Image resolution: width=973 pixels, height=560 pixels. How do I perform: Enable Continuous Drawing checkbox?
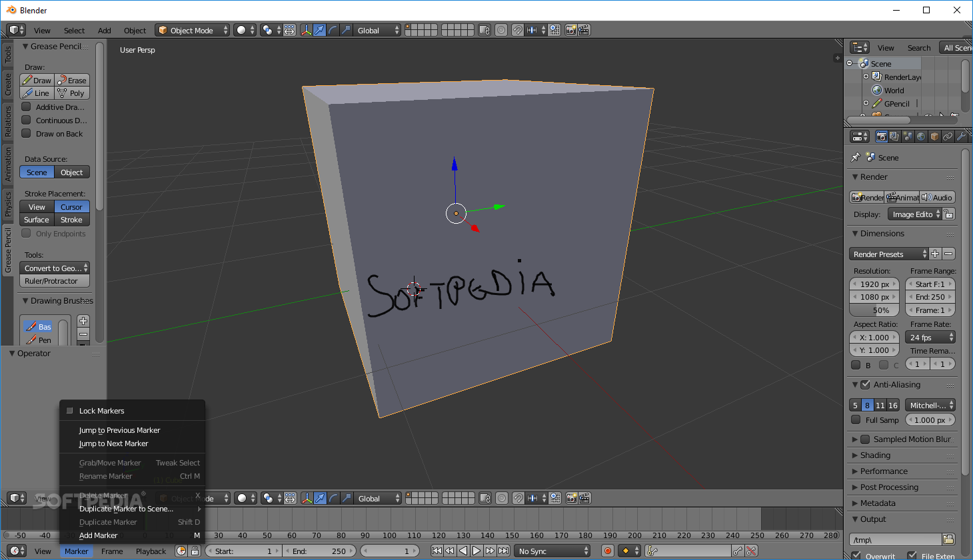pyautogui.click(x=27, y=120)
